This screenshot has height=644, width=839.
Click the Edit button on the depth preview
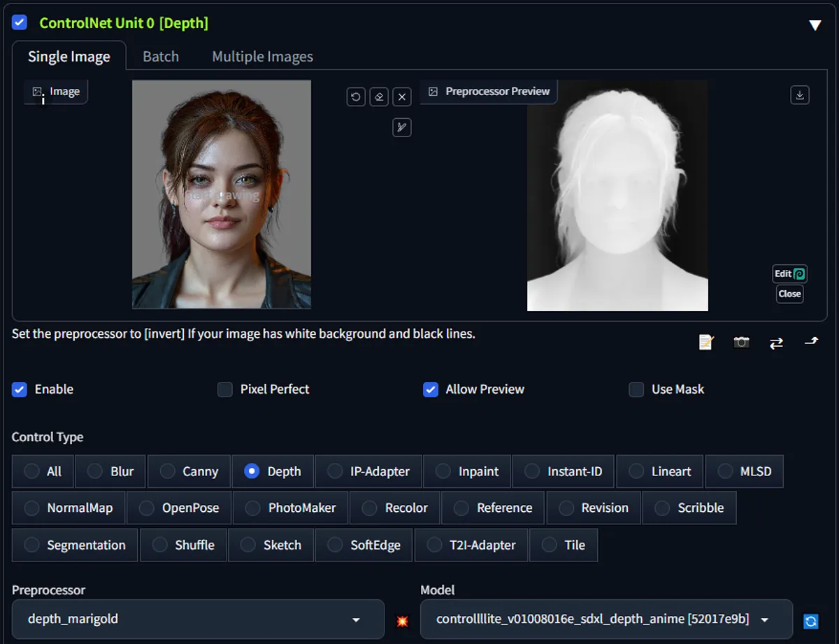click(789, 273)
